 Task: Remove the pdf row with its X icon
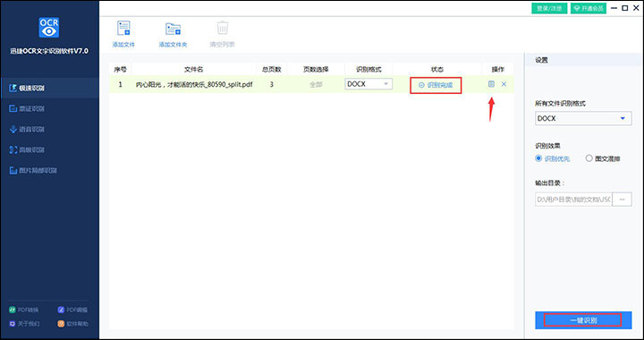[504, 84]
